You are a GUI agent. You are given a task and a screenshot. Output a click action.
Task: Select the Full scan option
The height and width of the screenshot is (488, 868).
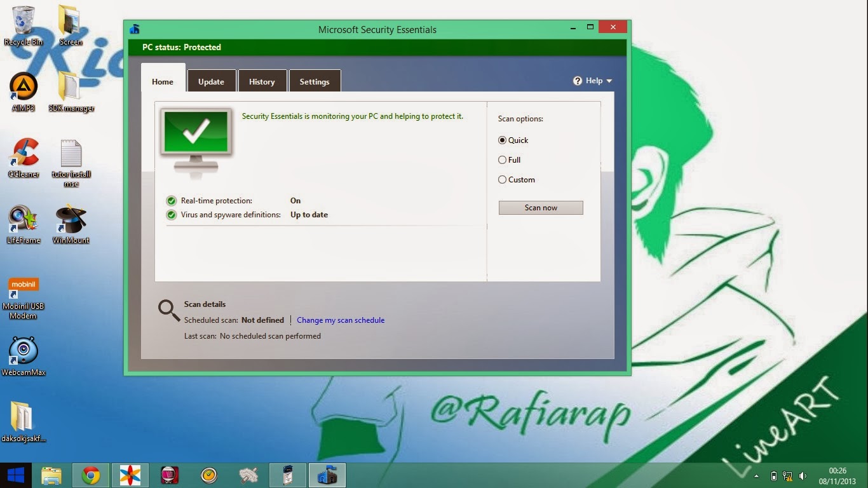[510, 160]
